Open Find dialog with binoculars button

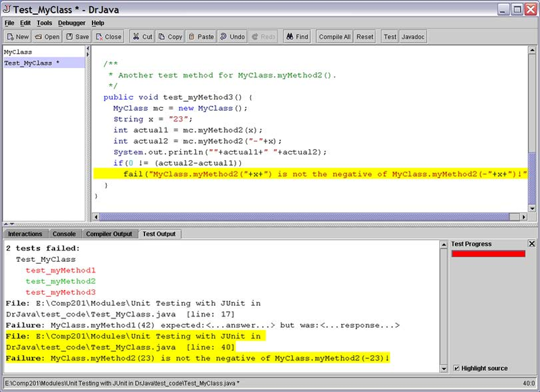point(297,36)
